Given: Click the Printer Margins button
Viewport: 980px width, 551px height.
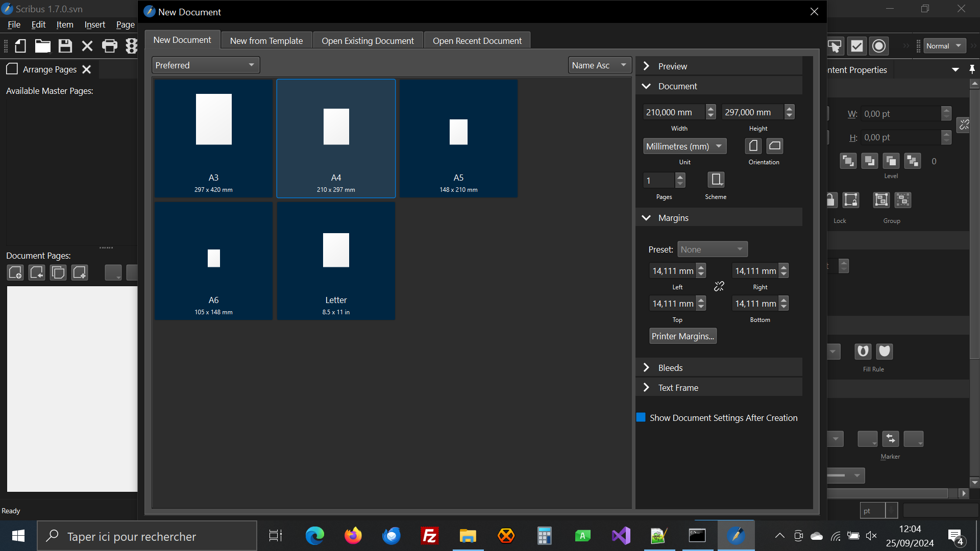Looking at the screenshot, I should coord(682,336).
